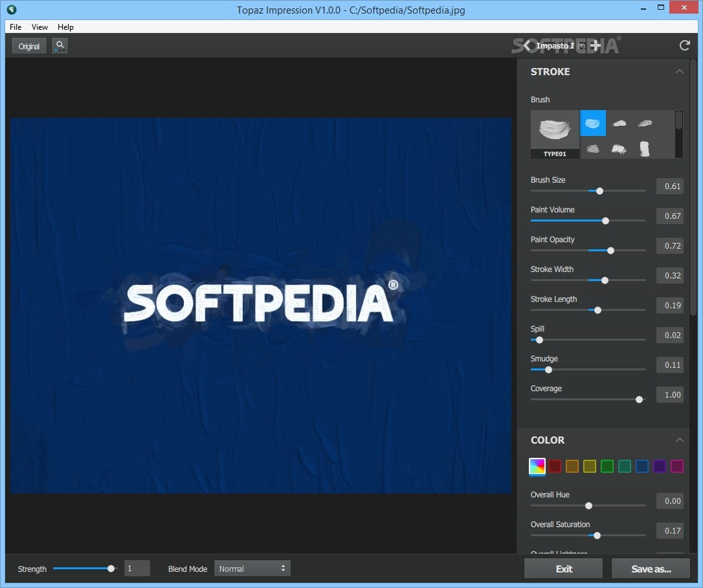Screen dimensions: 703x588
Task: Click the Paint Opacity slider handle
Action: click(610, 251)
